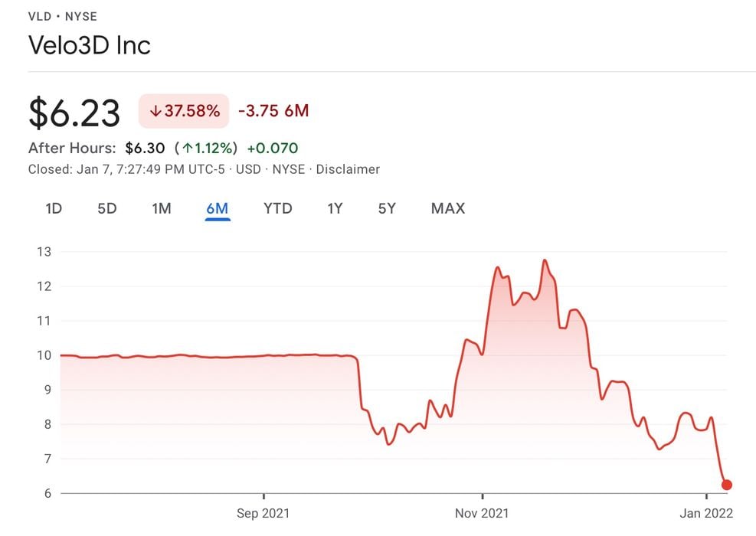Click the Sep 2021 axis label

tap(263, 514)
